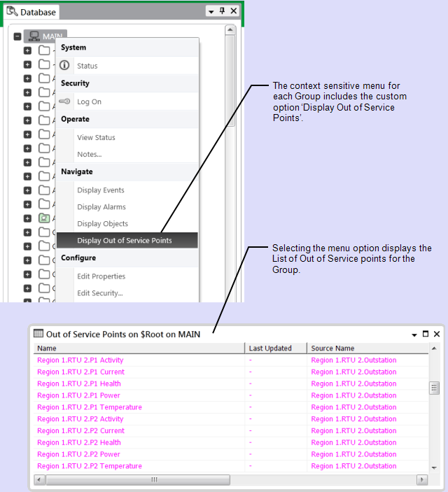Open the Out of Service Points list window dropdown arrow
Image resolution: width=448 pixels, height=492 pixels.
[x=414, y=335]
